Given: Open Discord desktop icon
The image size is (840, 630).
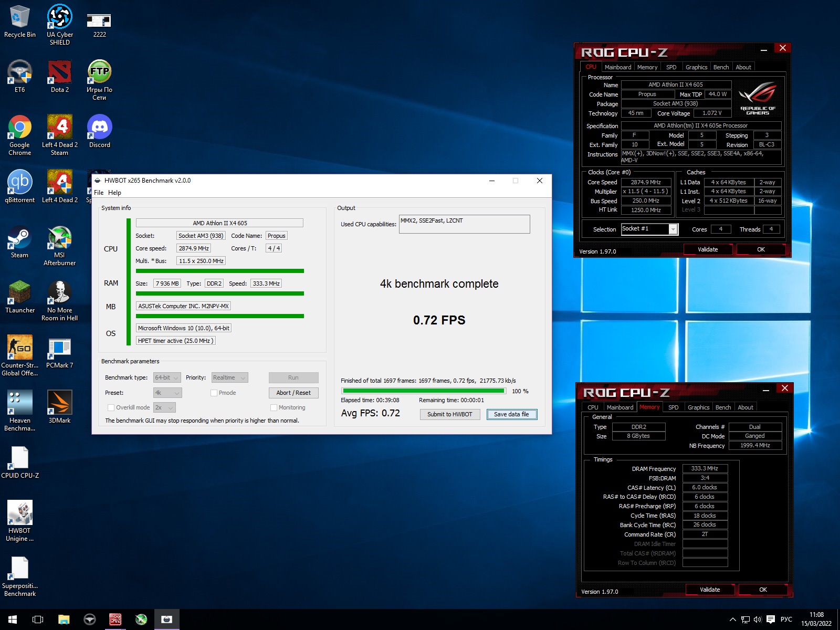Looking at the screenshot, I should coord(99,131).
